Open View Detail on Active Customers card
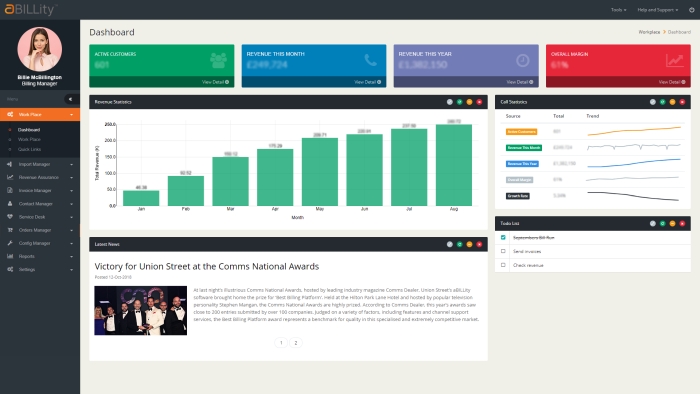This screenshot has width=700, height=394. [x=215, y=82]
